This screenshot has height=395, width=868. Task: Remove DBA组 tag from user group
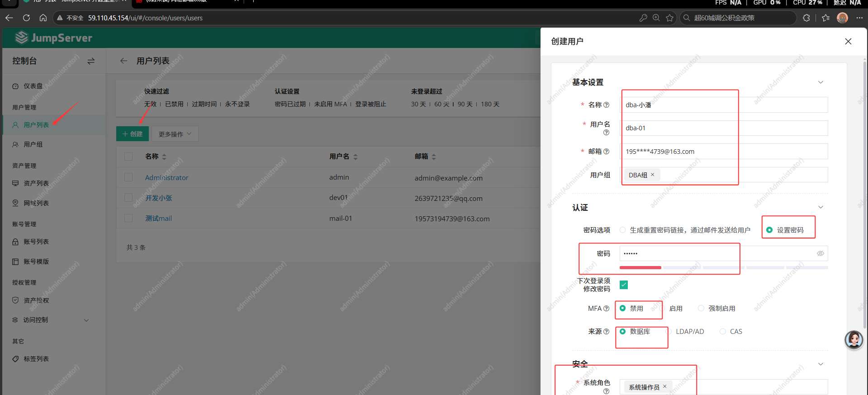click(652, 175)
